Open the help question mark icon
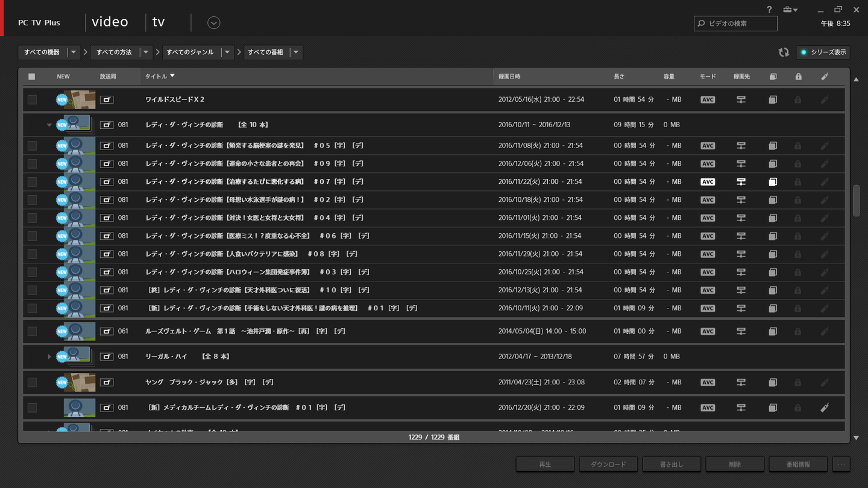This screenshot has height=488, width=868. click(769, 10)
